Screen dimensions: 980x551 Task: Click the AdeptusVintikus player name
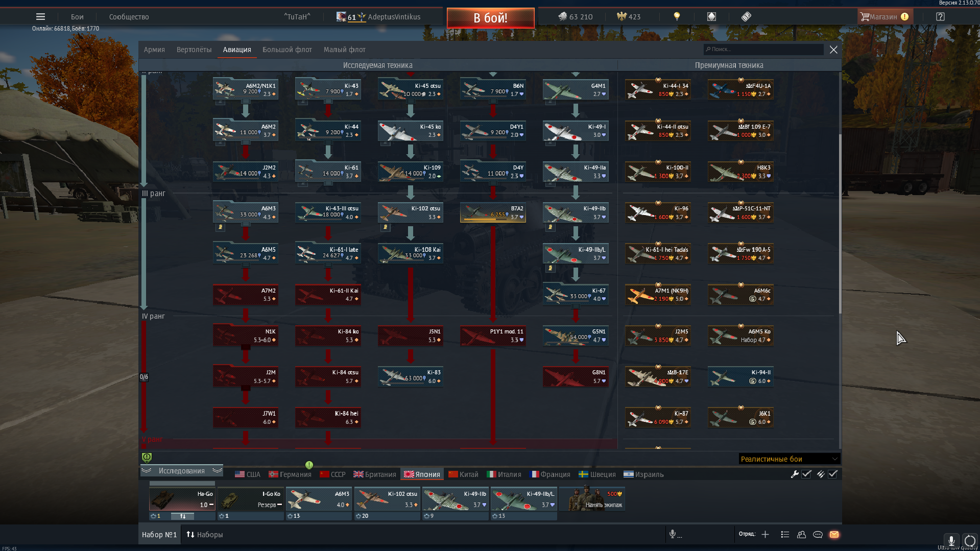394,17
